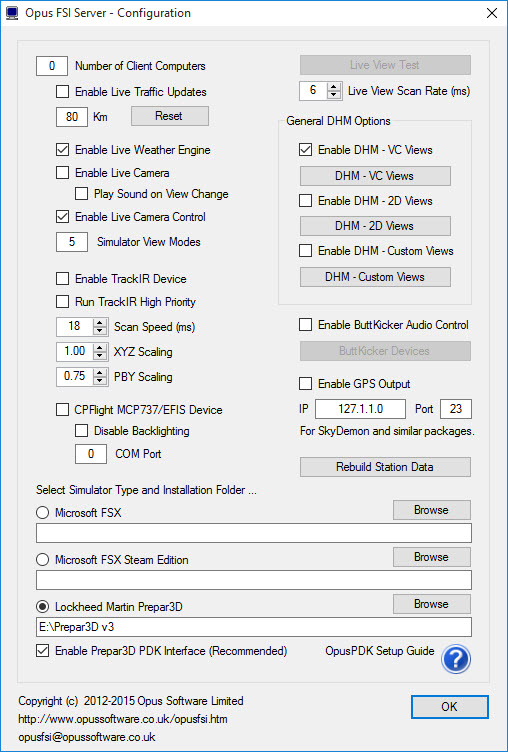Decrease Live View Scan Rate stepper

[334, 95]
